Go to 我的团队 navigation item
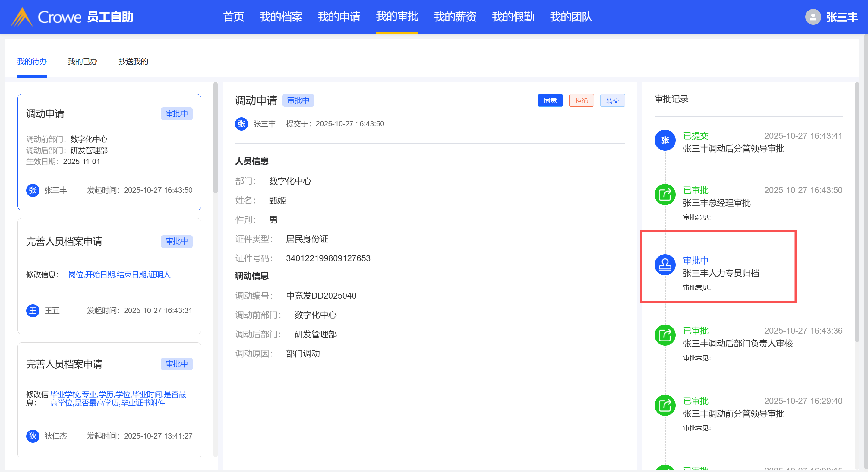The height and width of the screenshot is (472, 868). [x=571, y=17]
